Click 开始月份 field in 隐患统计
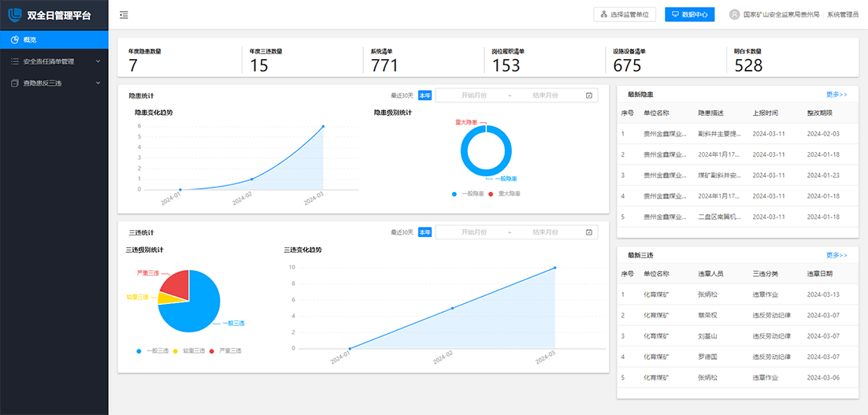The image size is (868, 415). [x=473, y=95]
